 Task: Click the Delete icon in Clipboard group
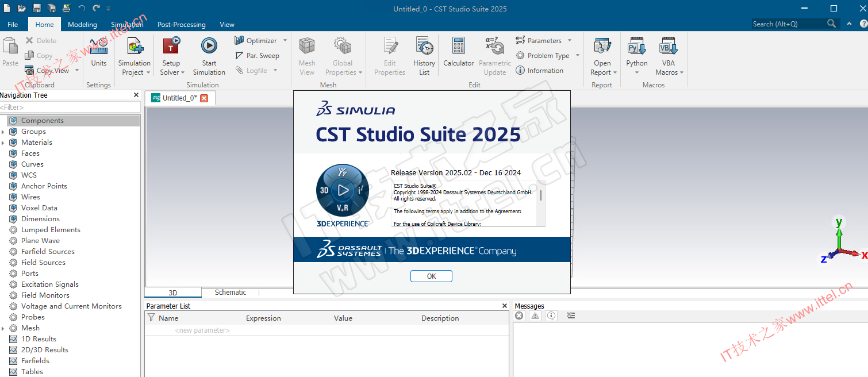[30, 41]
